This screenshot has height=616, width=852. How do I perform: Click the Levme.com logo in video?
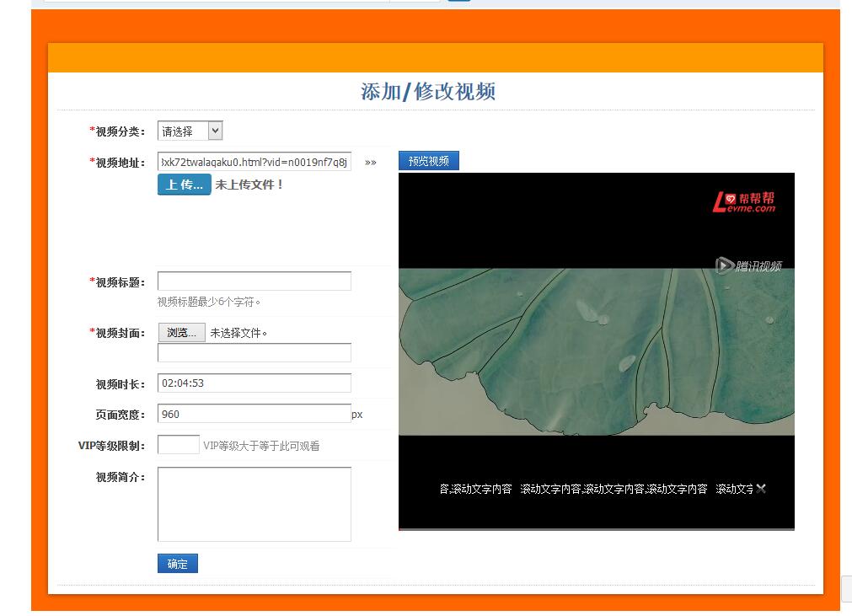pos(743,202)
